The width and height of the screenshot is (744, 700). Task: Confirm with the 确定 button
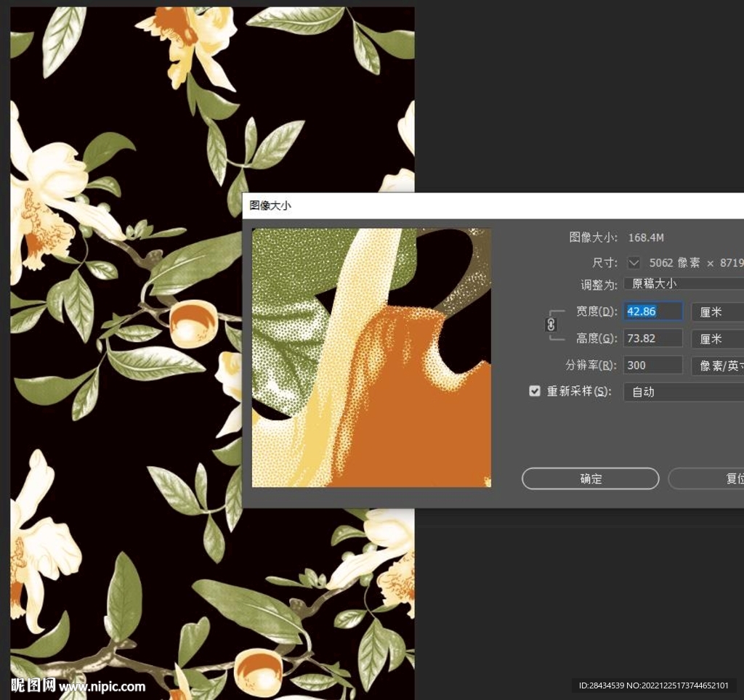(590, 479)
